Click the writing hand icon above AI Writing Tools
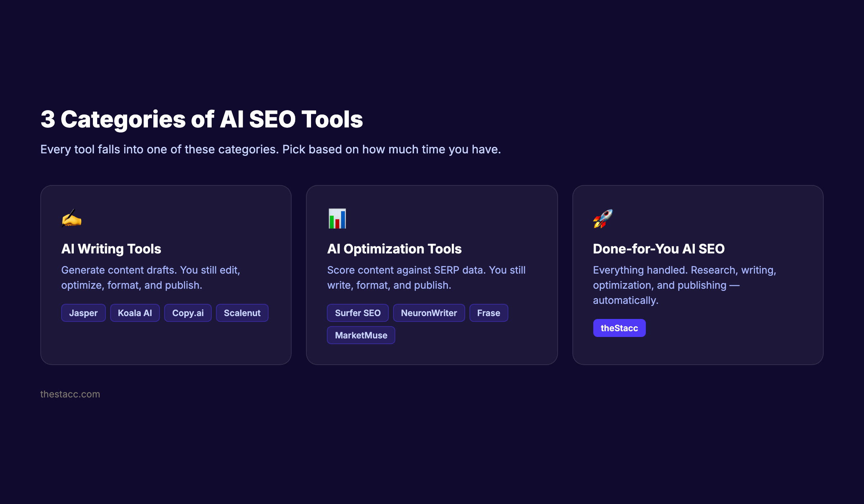 tap(72, 218)
